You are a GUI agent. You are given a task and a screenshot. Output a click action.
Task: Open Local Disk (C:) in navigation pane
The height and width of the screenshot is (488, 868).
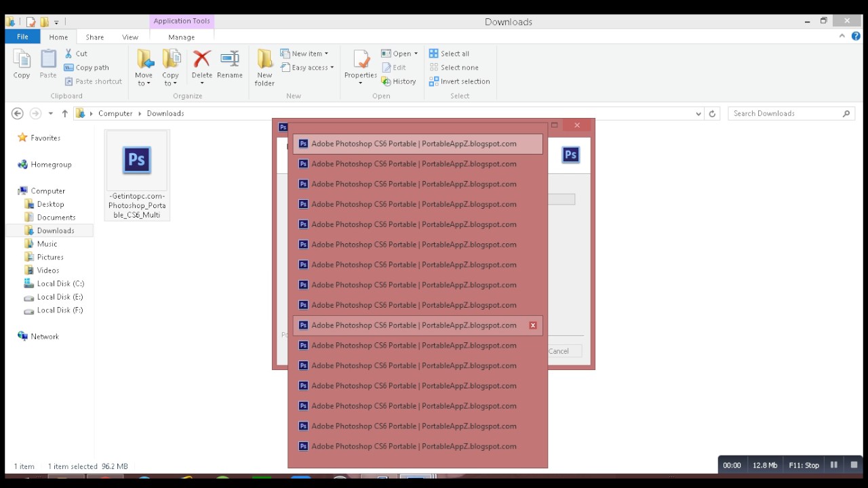[60, 284]
